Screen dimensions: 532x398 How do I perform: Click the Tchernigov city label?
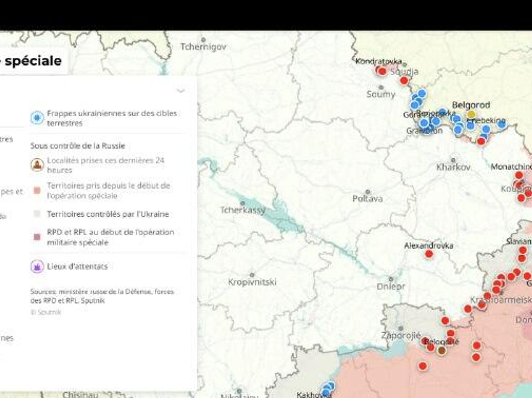(x=203, y=47)
